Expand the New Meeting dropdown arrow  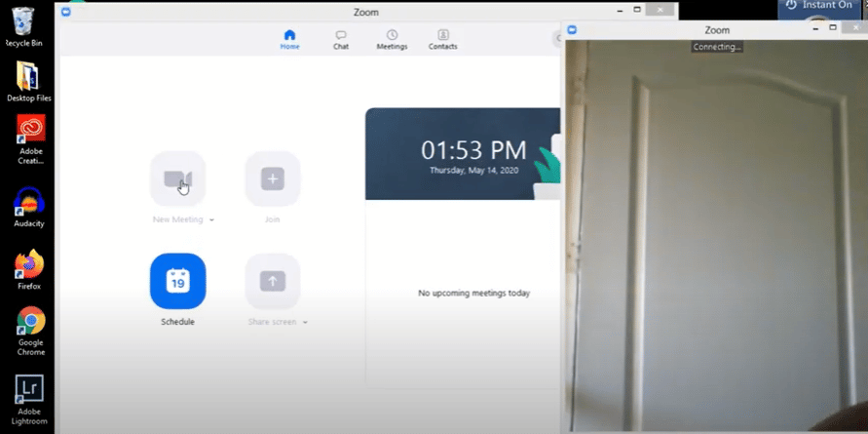(211, 220)
